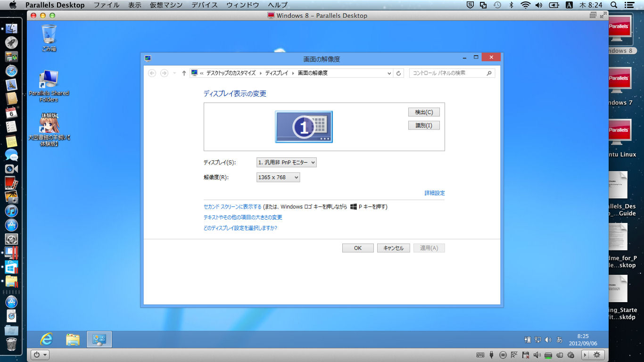
Task: Open the ヘルプ menu
Action: 278,5
